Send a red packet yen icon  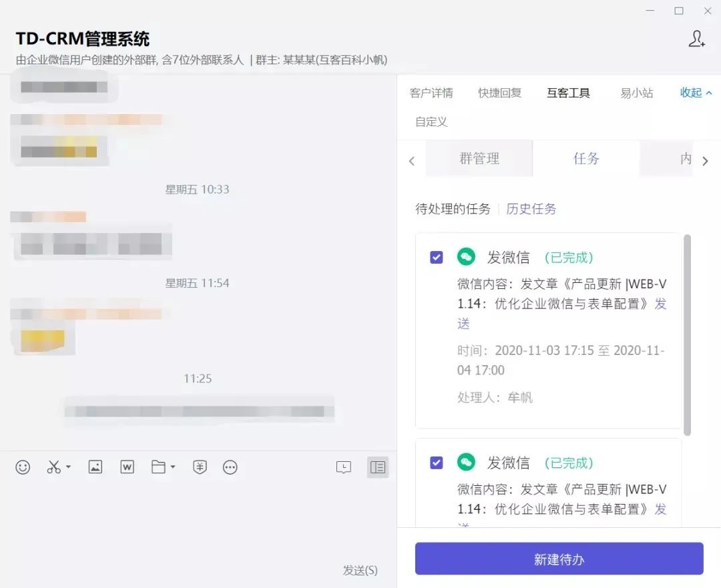point(200,467)
